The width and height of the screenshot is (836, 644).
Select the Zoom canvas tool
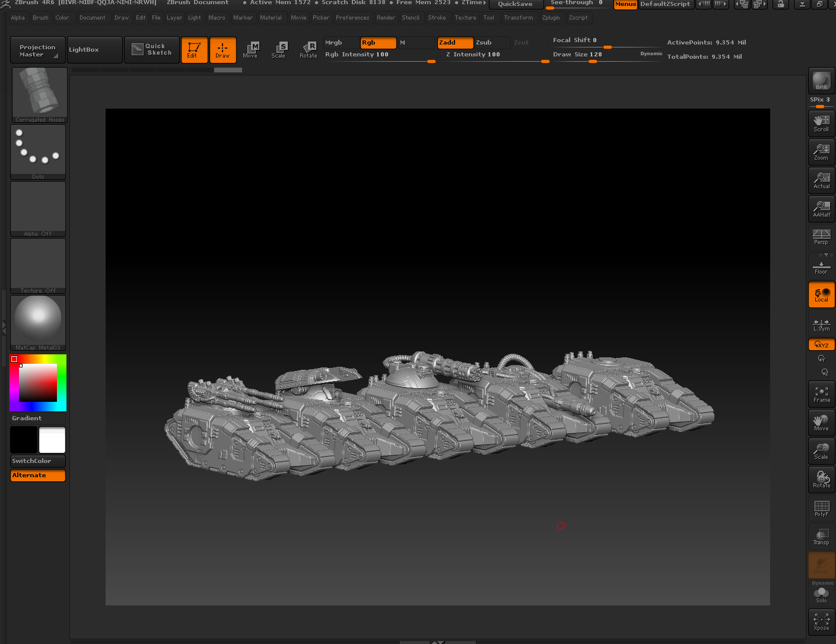coord(821,152)
